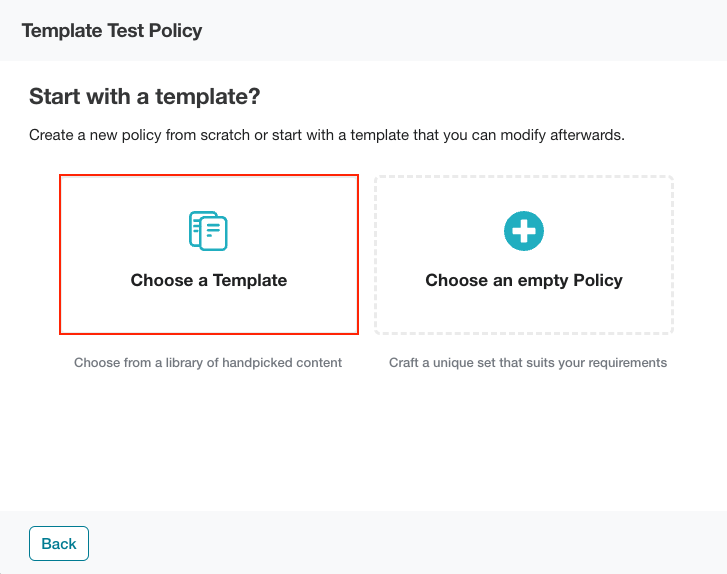The width and height of the screenshot is (727, 574).
Task: Click the stacked documents template icon
Action: (208, 231)
